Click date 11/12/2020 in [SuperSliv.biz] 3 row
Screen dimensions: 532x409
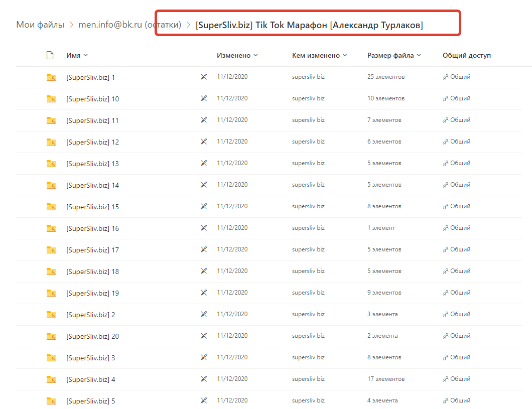(232, 357)
